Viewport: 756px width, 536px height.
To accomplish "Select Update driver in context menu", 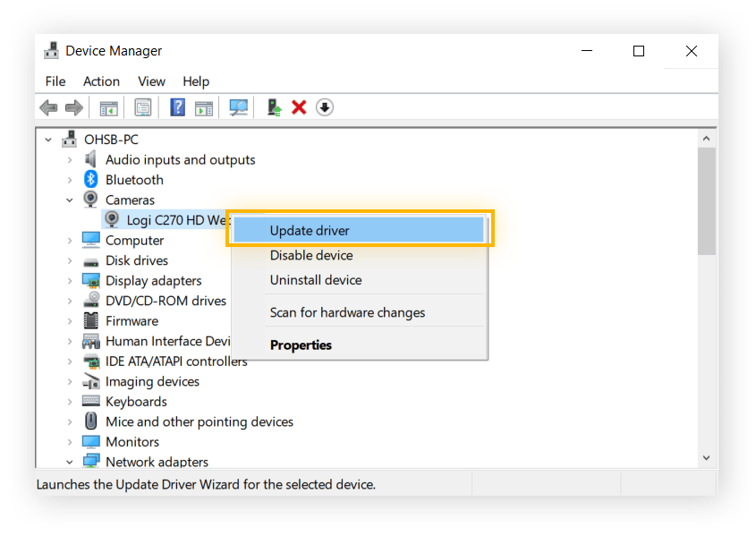I will 310,231.
